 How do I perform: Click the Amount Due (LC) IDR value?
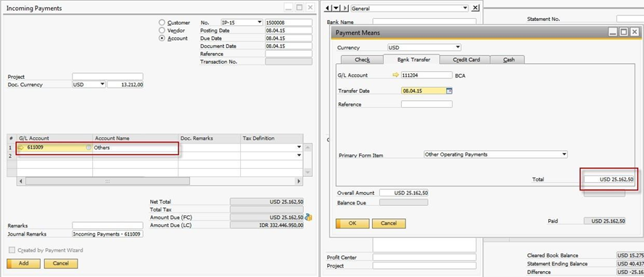click(267, 225)
